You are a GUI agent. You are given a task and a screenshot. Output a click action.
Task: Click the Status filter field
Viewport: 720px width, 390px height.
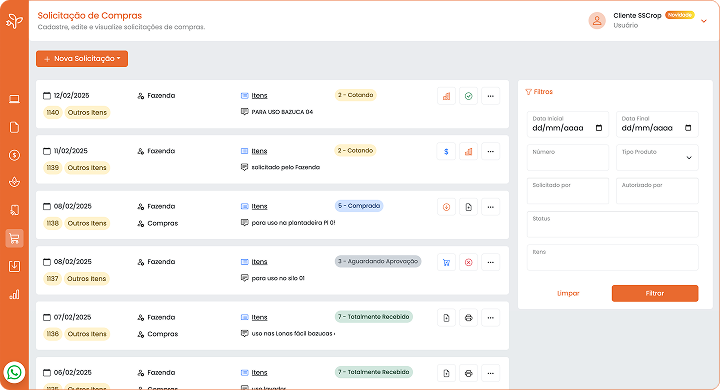click(613, 225)
